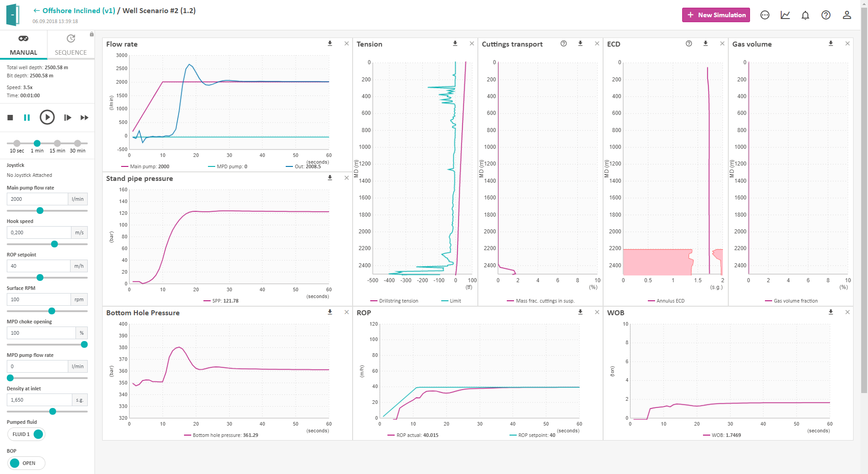Click the trends chart icon in top bar
The height and width of the screenshot is (474, 868).
[785, 15]
